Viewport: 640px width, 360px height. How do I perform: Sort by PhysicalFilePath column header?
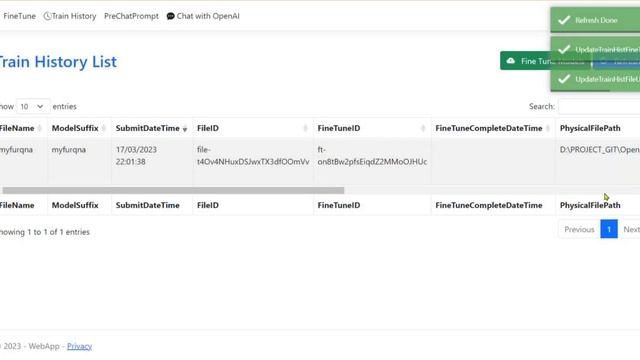click(x=598, y=128)
